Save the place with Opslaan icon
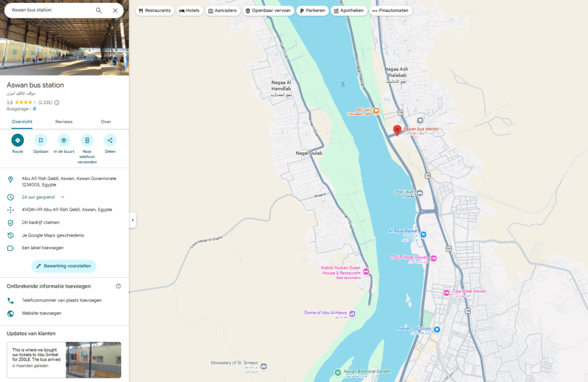Screen dimensions: 588x382 tap(41, 140)
